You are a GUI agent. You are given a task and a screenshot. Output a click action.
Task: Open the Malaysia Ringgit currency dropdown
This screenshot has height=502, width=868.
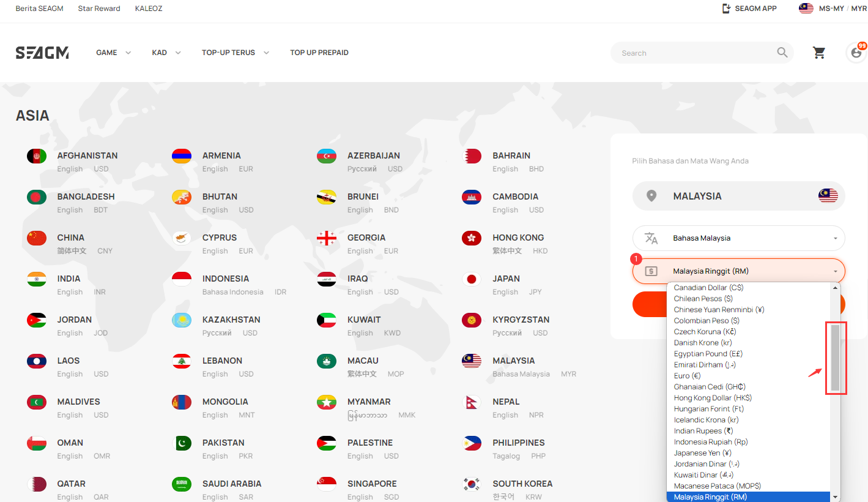(x=738, y=271)
